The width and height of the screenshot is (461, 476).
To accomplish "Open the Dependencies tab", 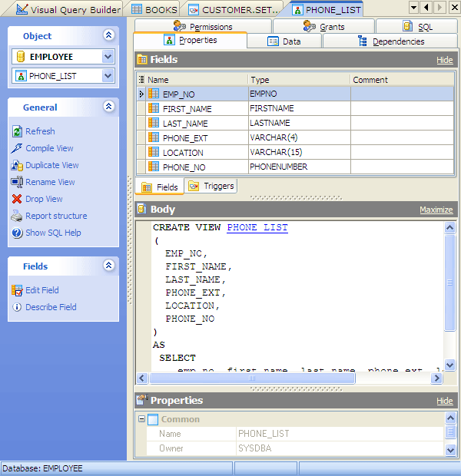I will pos(390,41).
